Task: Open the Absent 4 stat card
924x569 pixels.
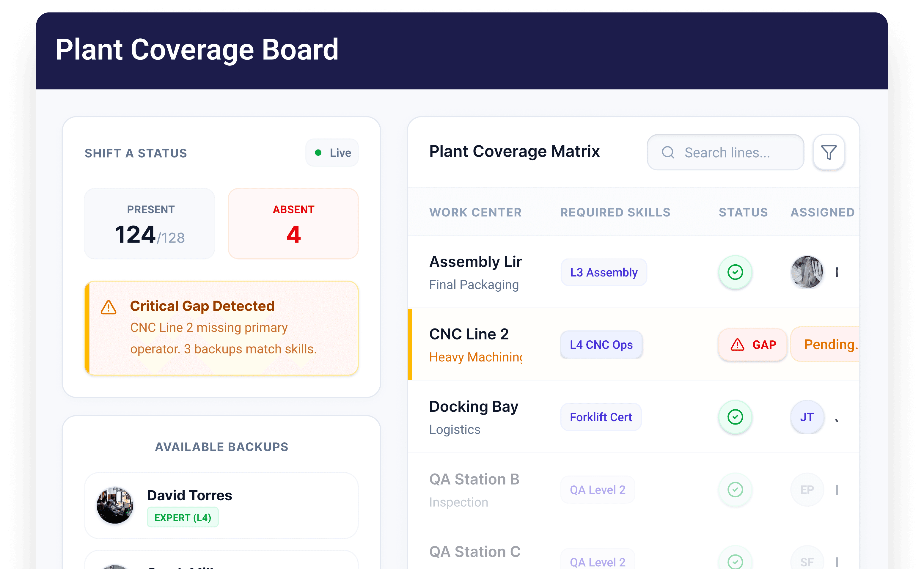Action: tap(293, 224)
